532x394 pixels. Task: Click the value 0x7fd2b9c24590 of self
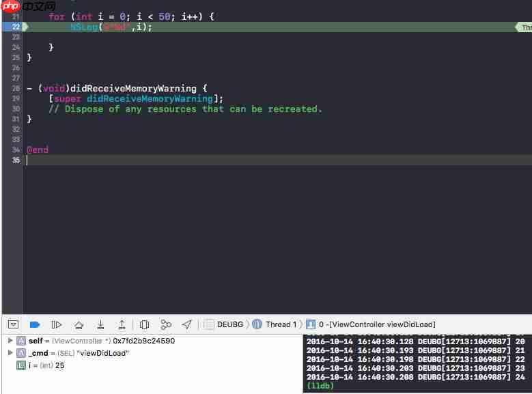coord(144,341)
